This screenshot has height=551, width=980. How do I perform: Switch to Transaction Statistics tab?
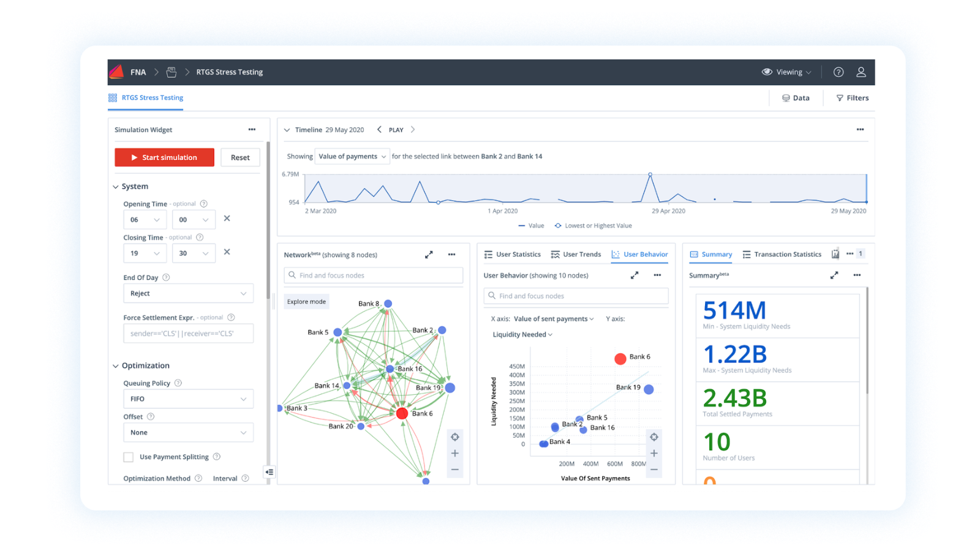(782, 255)
